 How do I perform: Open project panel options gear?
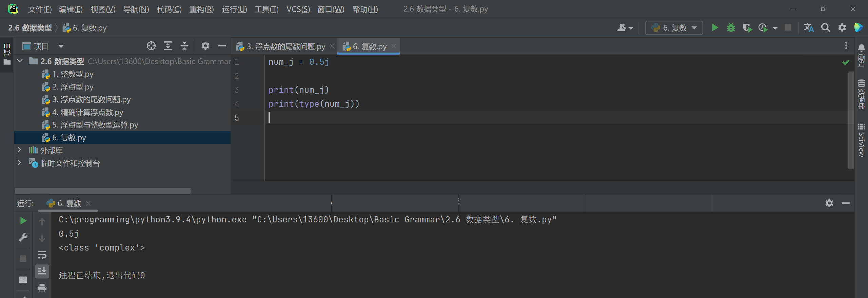click(205, 46)
